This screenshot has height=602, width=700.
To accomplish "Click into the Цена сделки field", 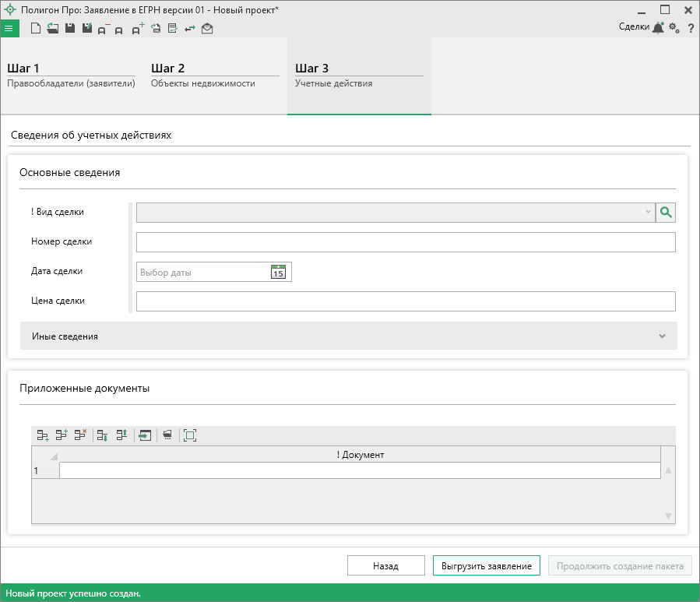I will [x=405, y=301].
